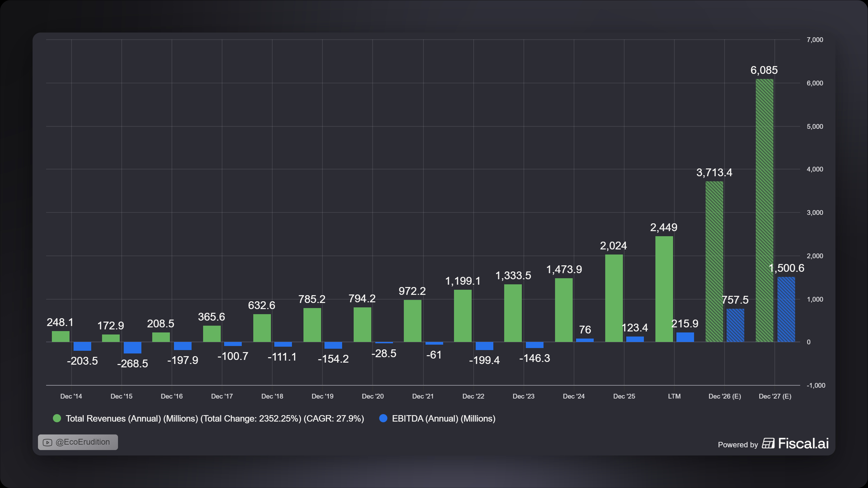Click the "972.2" data label
The width and height of the screenshot is (868, 488).
click(412, 291)
